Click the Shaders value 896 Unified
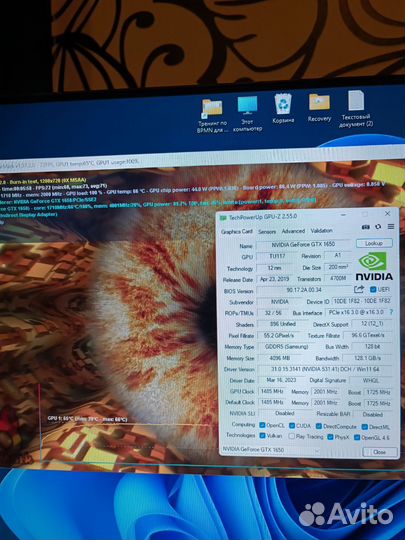This screenshot has height=540, width=405. [283, 324]
